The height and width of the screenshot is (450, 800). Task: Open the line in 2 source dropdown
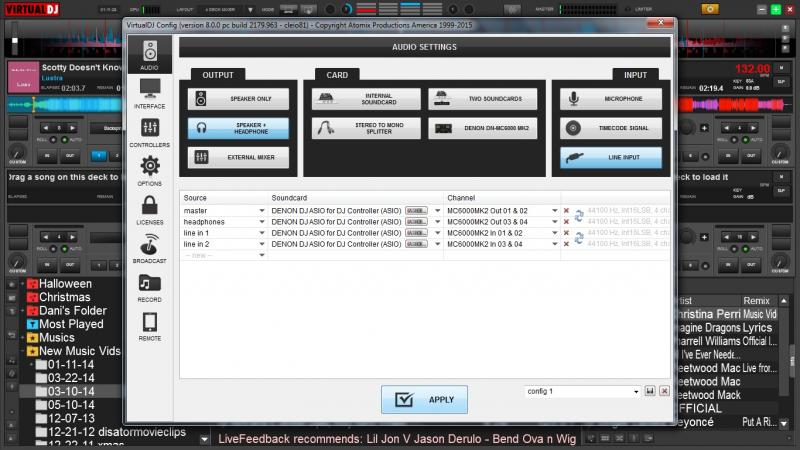262,244
